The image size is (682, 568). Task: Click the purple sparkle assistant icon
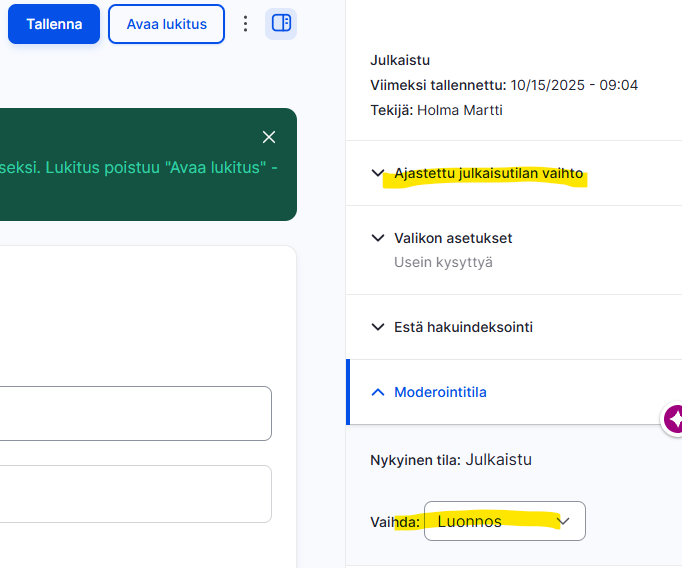[x=675, y=419]
